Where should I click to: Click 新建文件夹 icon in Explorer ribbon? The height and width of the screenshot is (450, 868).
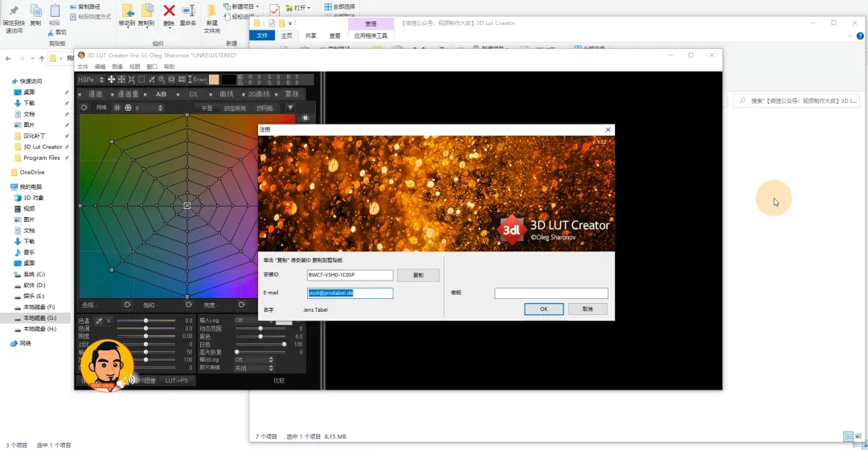211,11
